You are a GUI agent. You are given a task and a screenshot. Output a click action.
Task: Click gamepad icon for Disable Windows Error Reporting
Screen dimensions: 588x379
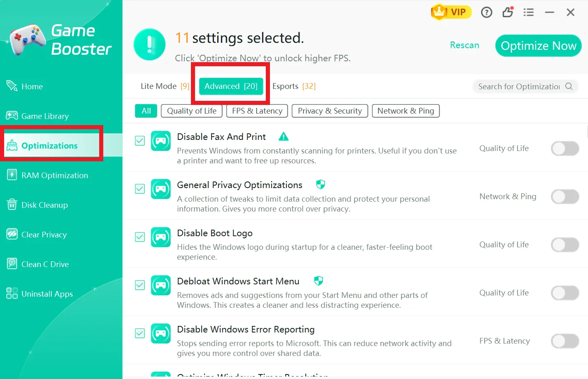pos(161,334)
